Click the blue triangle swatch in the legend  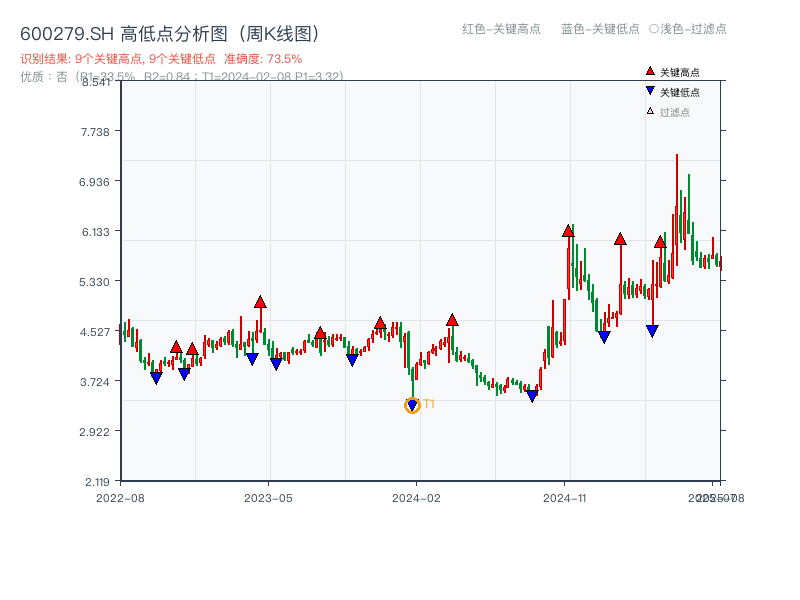[650, 92]
